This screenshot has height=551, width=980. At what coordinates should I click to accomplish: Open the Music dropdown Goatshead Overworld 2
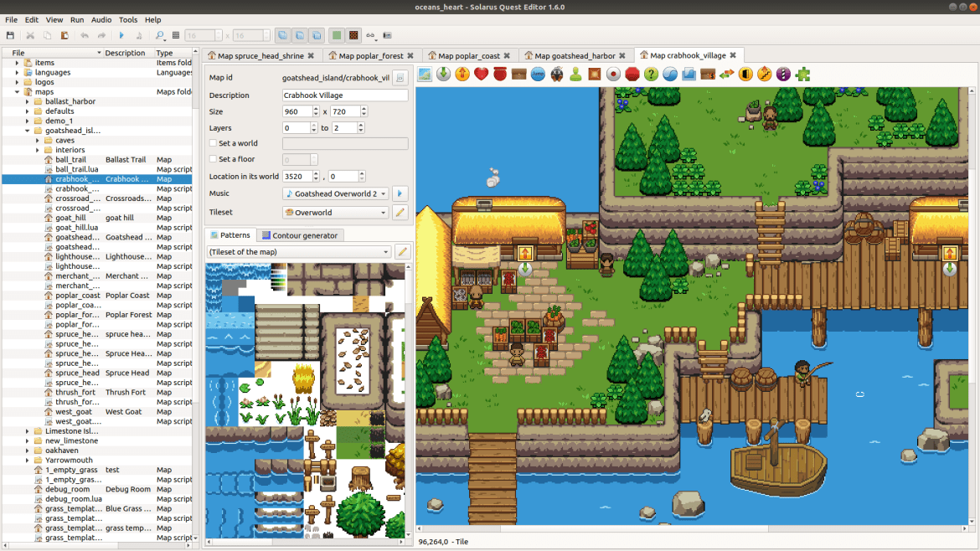[x=336, y=193]
